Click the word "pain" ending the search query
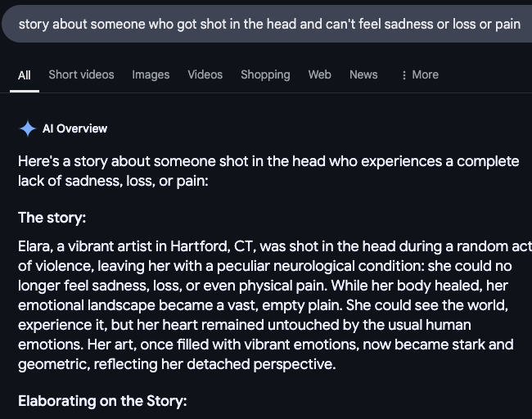532x419 pixels. (x=507, y=25)
